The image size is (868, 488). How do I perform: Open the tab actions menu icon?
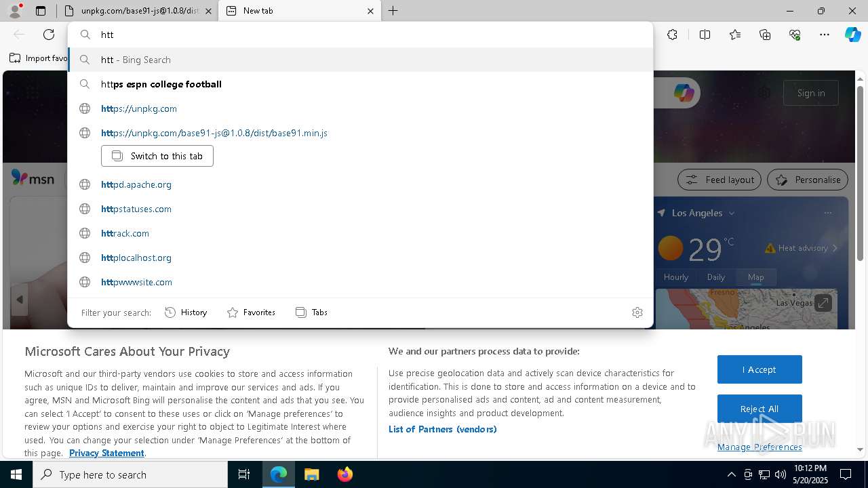(41, 11)
